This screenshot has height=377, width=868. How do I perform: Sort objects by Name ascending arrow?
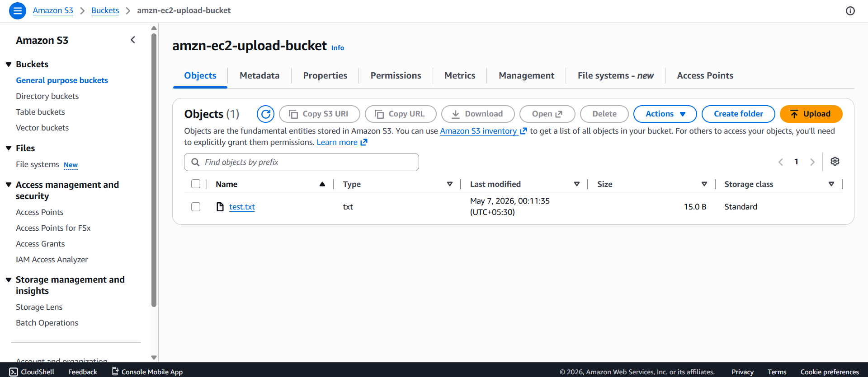tap(322, 184)
